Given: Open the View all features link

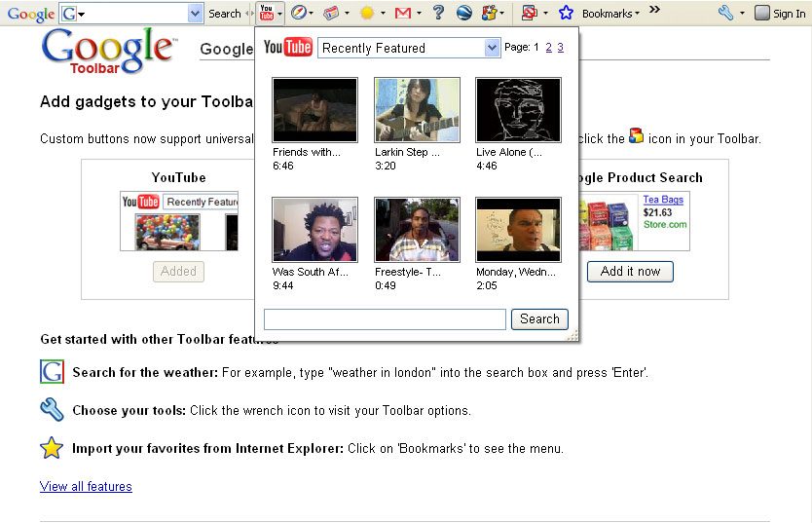Looking at the screenshot, I should (x=86, y=486).
